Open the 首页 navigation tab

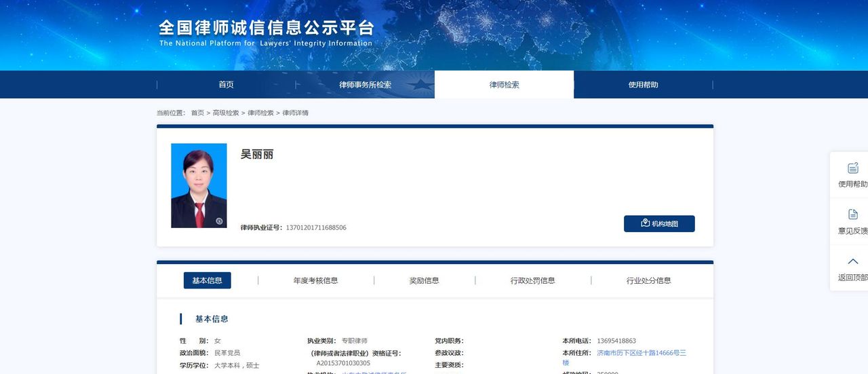pyautogui.click(x=226, y=85)
